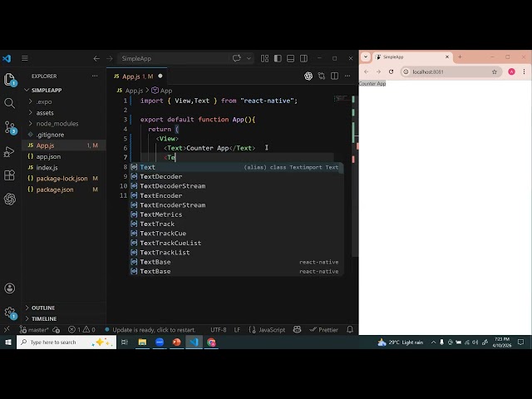
Task: Go forward in VS Code navigation
Action: [109, 59]
